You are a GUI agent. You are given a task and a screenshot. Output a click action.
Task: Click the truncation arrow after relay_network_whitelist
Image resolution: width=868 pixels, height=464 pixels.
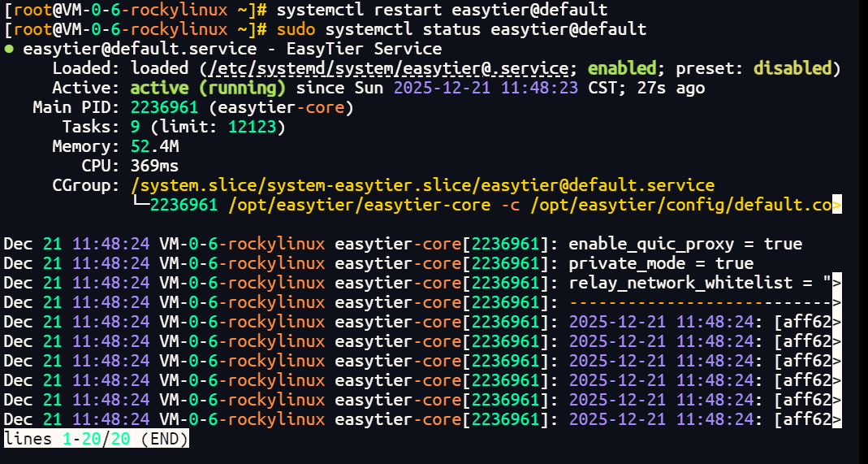pos(836,283)
